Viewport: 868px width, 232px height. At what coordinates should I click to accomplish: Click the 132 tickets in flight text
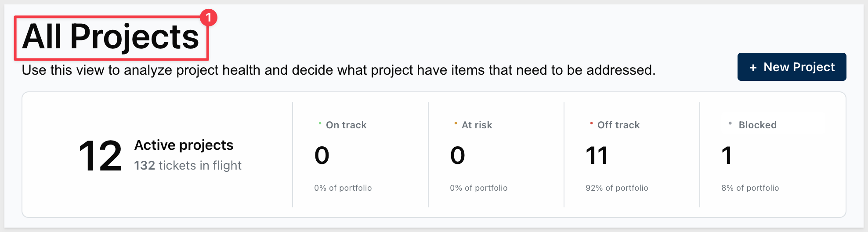tap(188, 166)
